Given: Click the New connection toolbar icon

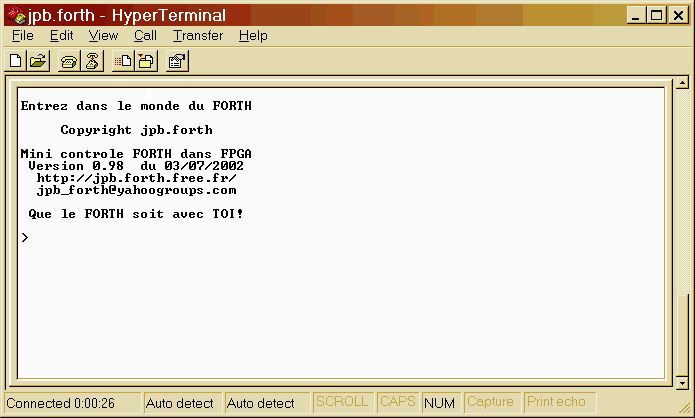Looking at the screenshot, I should point(16,61).
